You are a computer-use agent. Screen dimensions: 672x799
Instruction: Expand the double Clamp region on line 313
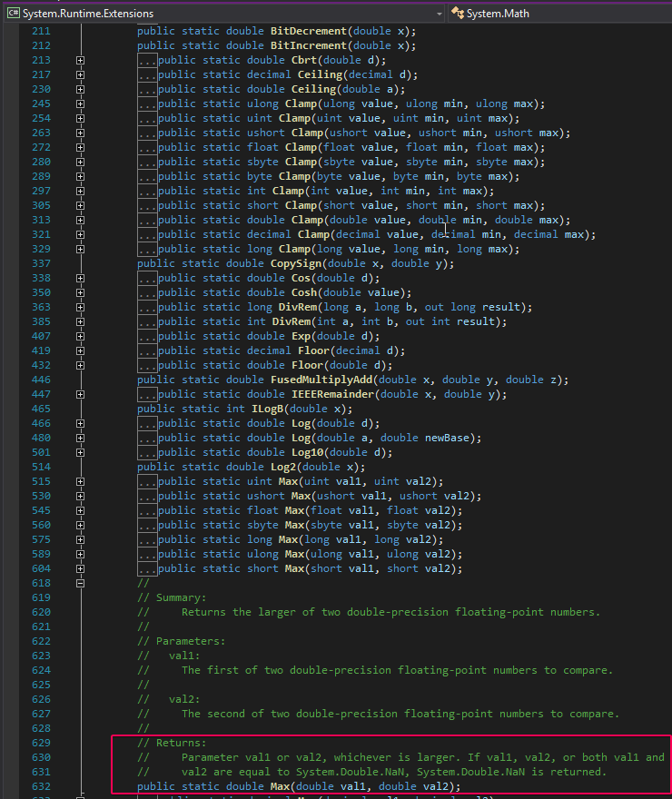click(80, 220)
